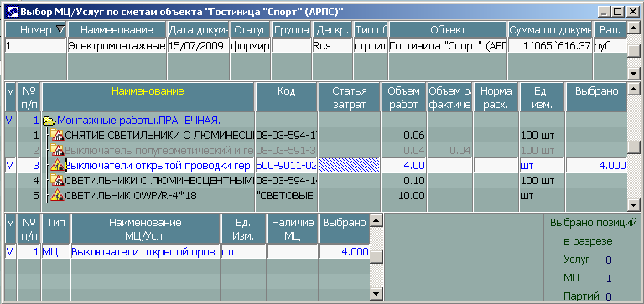Click icon beside Выключатели открытой проводки row
The height and width of the screenshot is (304, 644).
click(58, 165)
